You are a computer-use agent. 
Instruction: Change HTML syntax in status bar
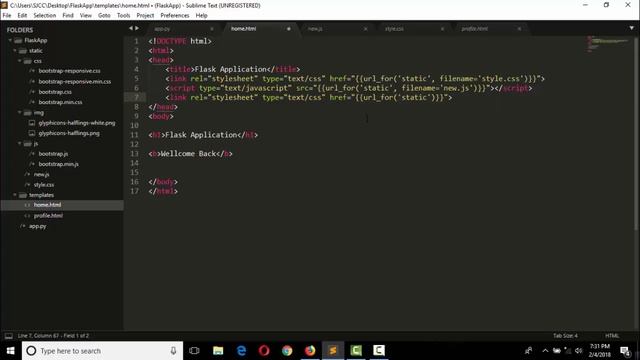coord(612,336)
